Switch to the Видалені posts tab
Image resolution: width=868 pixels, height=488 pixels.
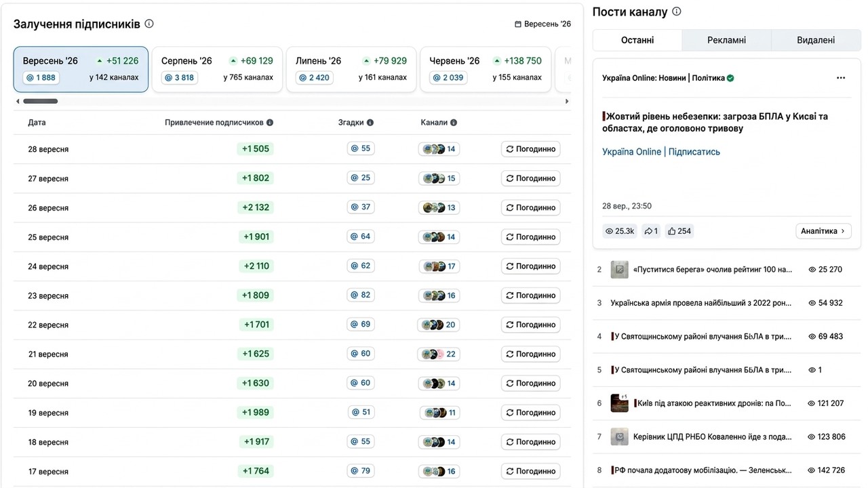point(816,40)
